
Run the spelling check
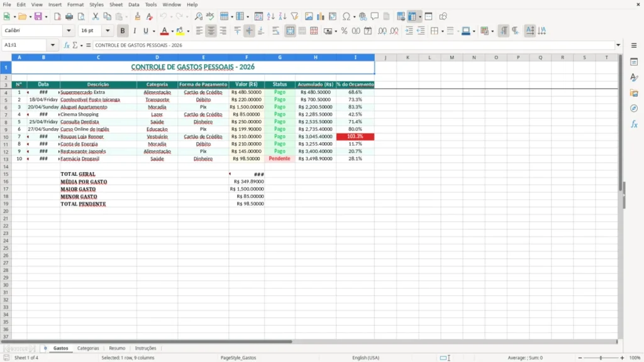[x=210, y=16]
